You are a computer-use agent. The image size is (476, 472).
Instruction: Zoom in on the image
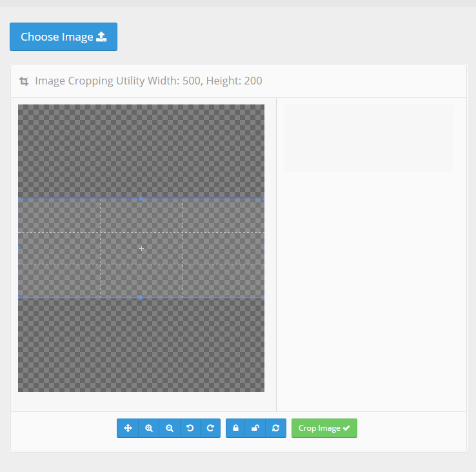click(149, 428)
